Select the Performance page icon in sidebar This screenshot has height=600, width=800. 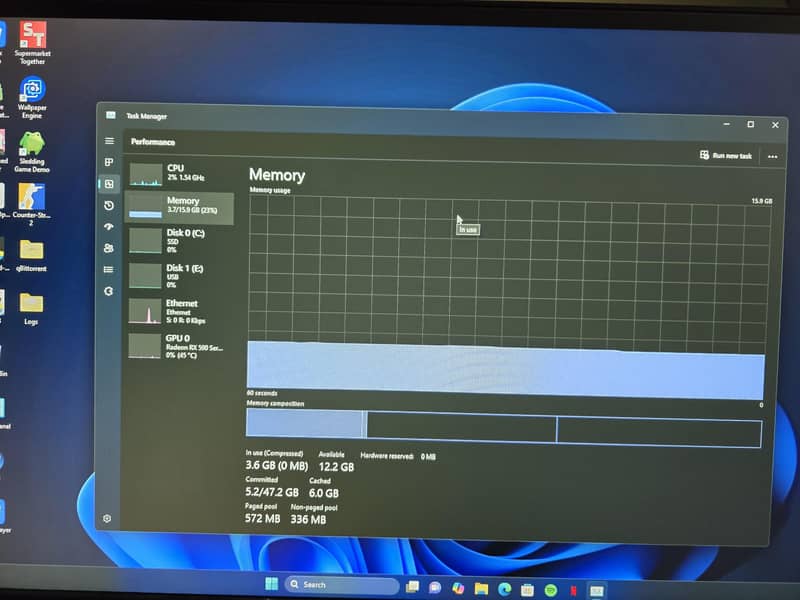point(109,184)
